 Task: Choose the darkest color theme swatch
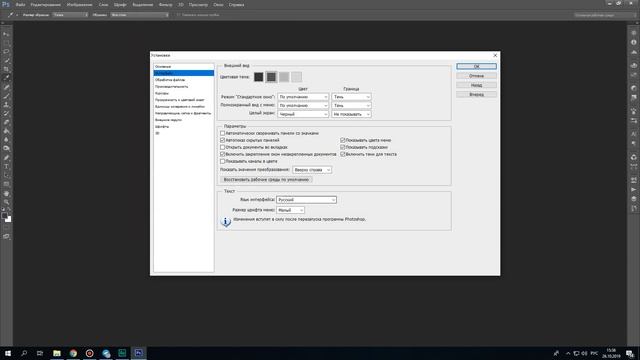(x=258, y=77)
